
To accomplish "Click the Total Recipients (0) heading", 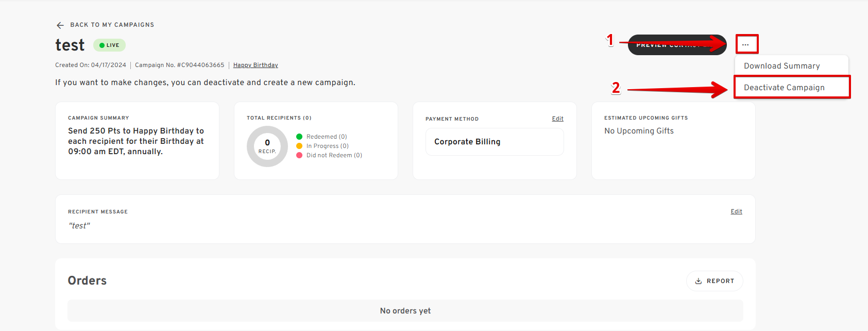I will click(x=279, y=118).
